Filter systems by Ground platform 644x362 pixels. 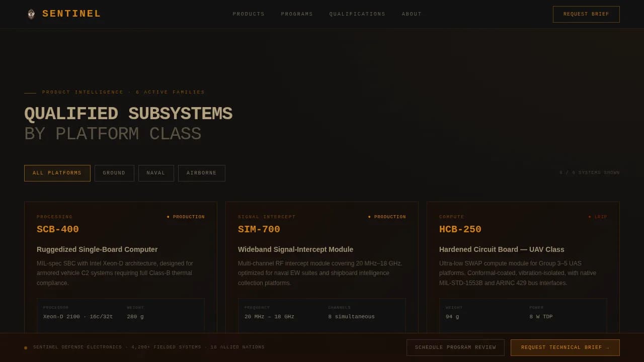point(114,173)
